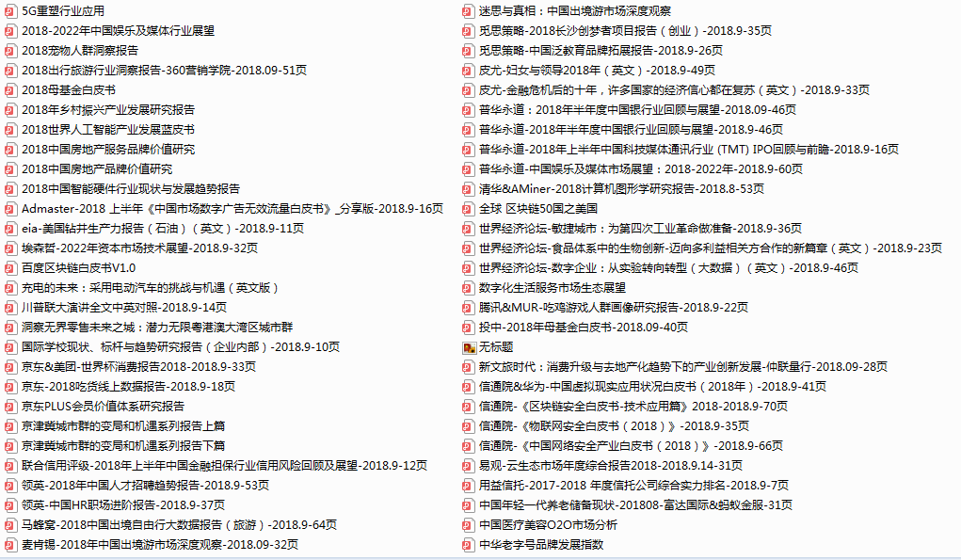Image resolution: width=961 pixels, height=560 pixels.
Task: Click the PDF icon for 中华老字号品牌发展指数
Action: [x=468, y=545]
